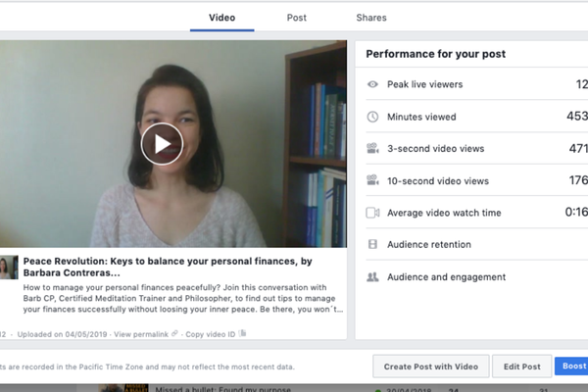Screen dimensions: 588x392
Task: Click the Edit Post button
Action: [522, 367]
